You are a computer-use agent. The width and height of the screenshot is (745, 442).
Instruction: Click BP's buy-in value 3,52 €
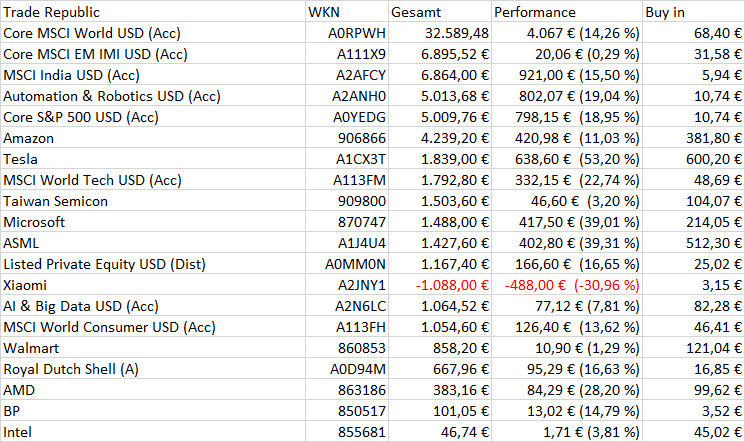tap(692, 411)
